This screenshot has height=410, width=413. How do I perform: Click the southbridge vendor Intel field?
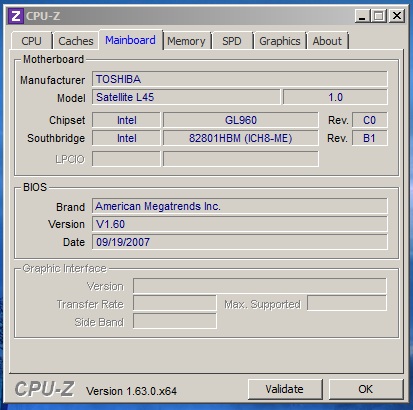(x=126, y=138)
